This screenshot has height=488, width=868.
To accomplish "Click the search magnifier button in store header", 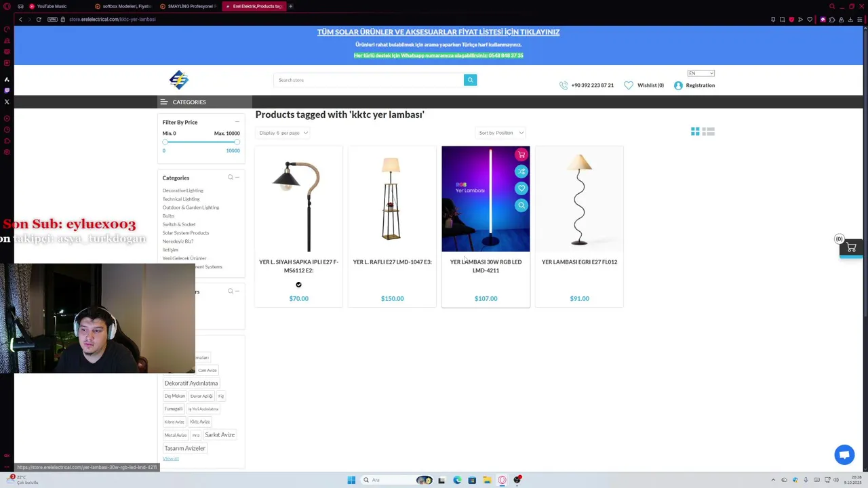I will (x=470, y=80).
